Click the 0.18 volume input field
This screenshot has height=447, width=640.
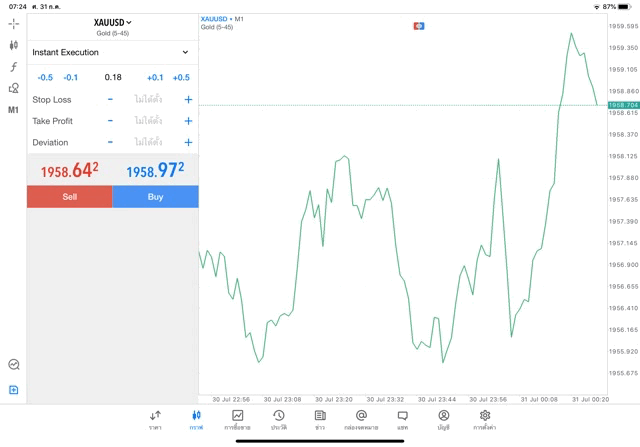click(x=113, y=77)
